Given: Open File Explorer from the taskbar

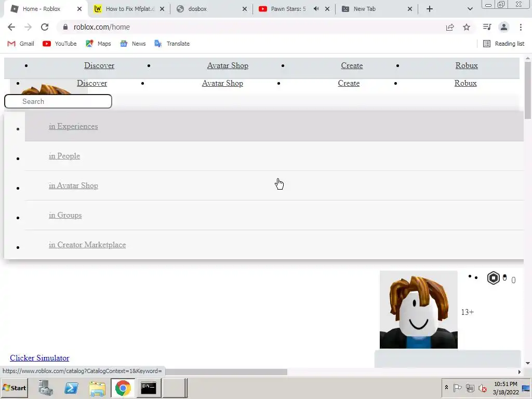Looking at the screenshot, I should click(97, 388).
